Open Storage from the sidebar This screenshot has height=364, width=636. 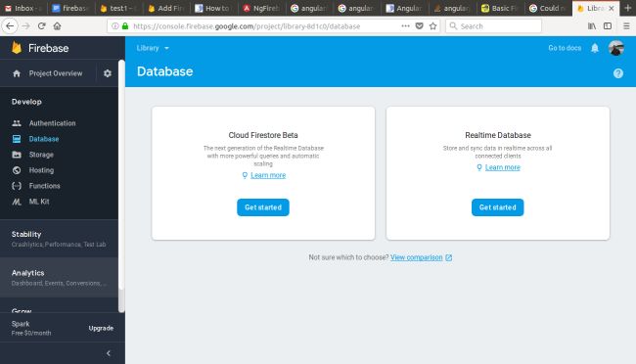tap(41, 155)
